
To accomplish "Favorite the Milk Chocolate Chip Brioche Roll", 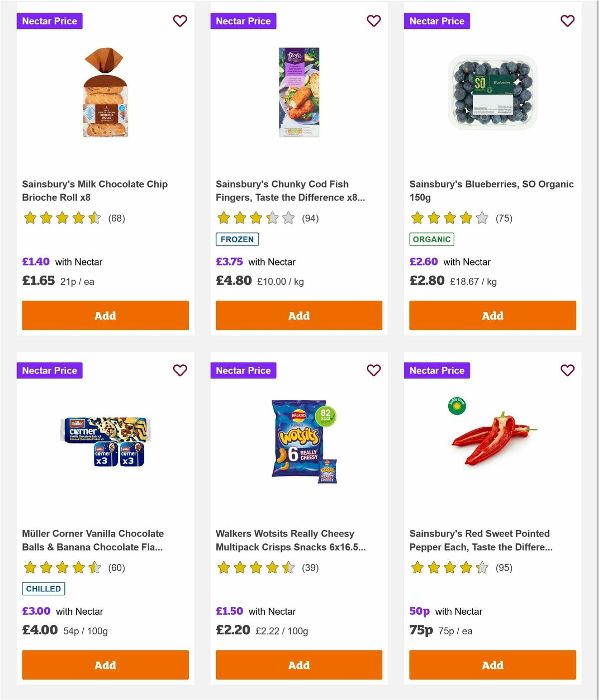I will point(180,21).
